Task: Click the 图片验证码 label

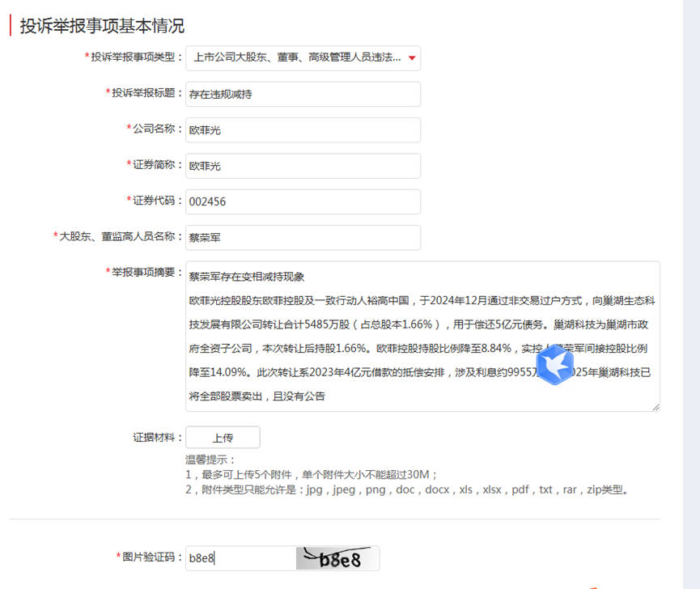Action: [x=149, y=557]
